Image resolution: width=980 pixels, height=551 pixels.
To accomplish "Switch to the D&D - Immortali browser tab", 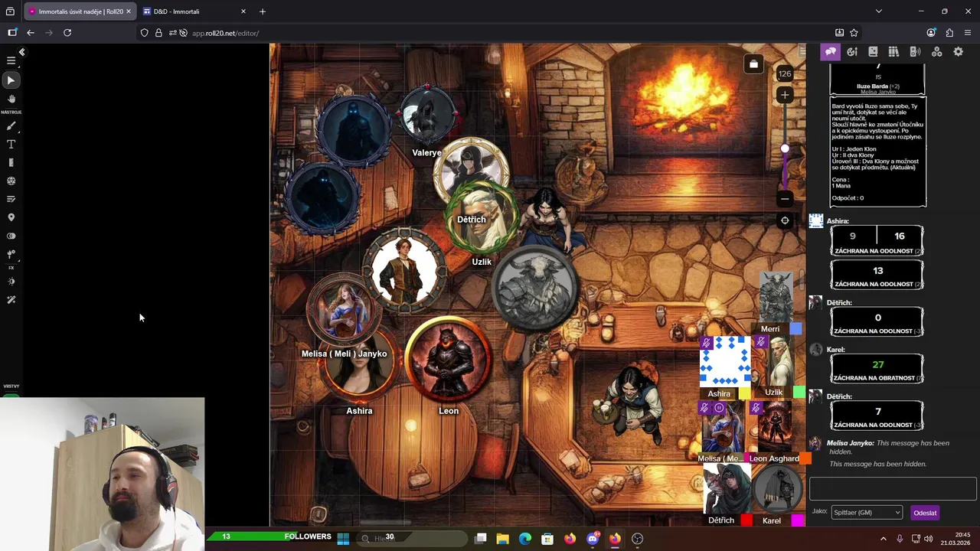I will click(x=195, y=11).
